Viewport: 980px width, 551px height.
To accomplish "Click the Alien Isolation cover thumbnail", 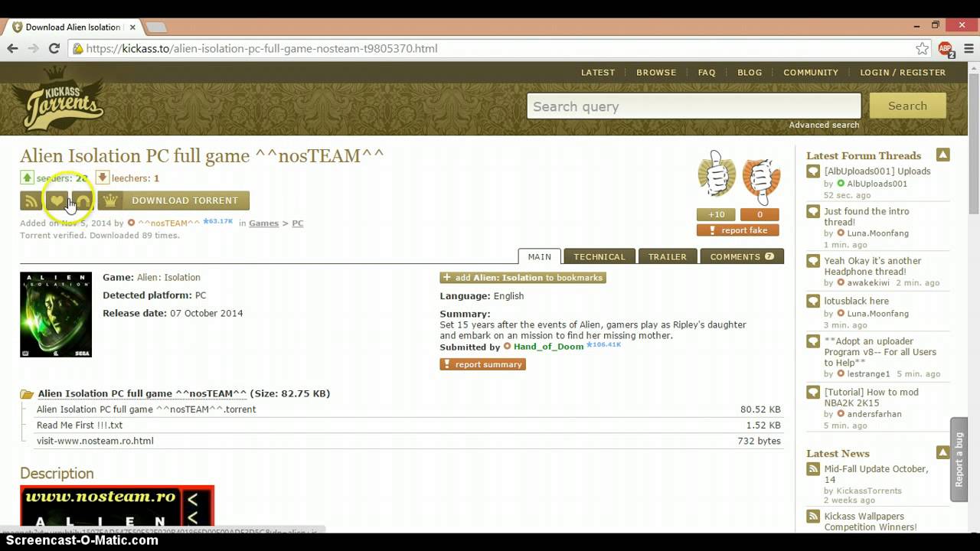I will tap(56, 315).
